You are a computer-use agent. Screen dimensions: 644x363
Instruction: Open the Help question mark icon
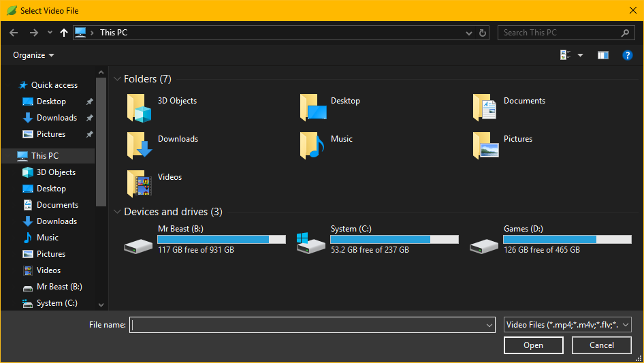(x=628, y=55)
